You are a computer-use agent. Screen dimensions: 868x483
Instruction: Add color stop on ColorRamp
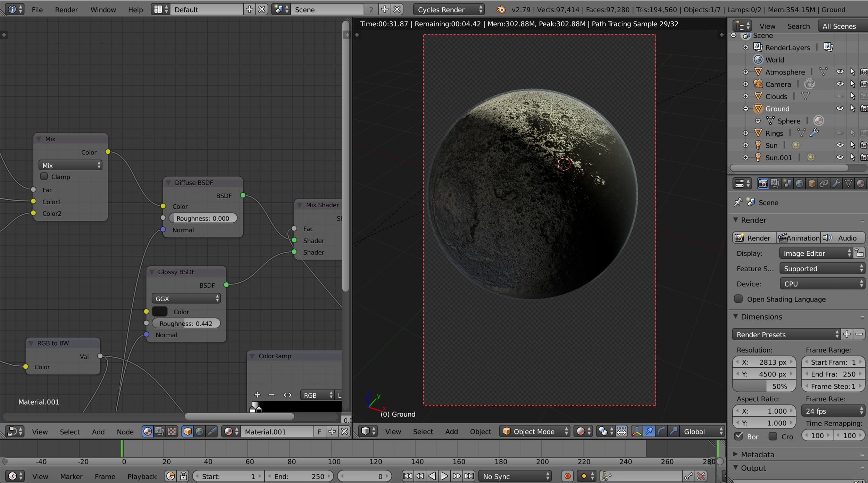[x=257, y=395]
